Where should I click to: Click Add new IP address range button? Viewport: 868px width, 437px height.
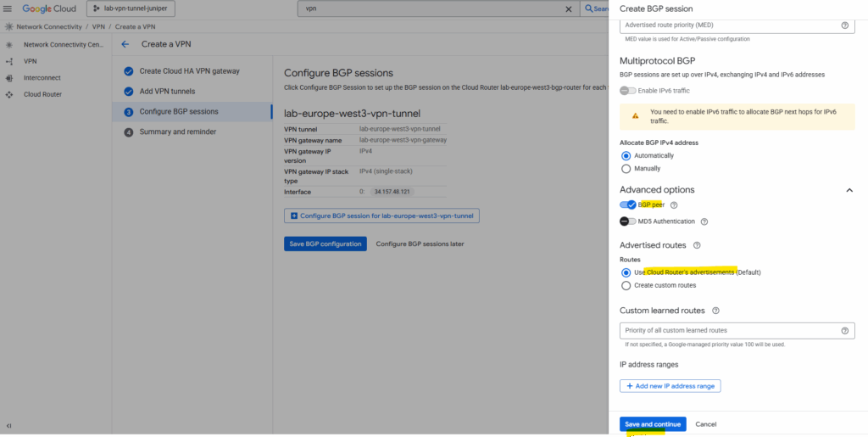(670, 386)
